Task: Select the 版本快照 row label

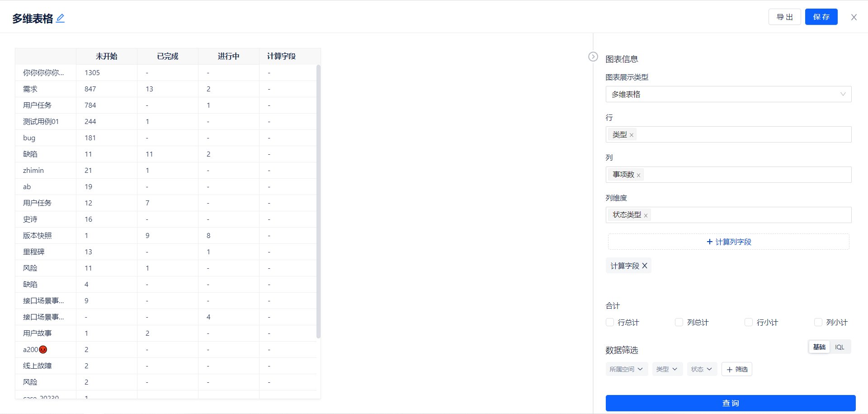Action: click(38, 235)
